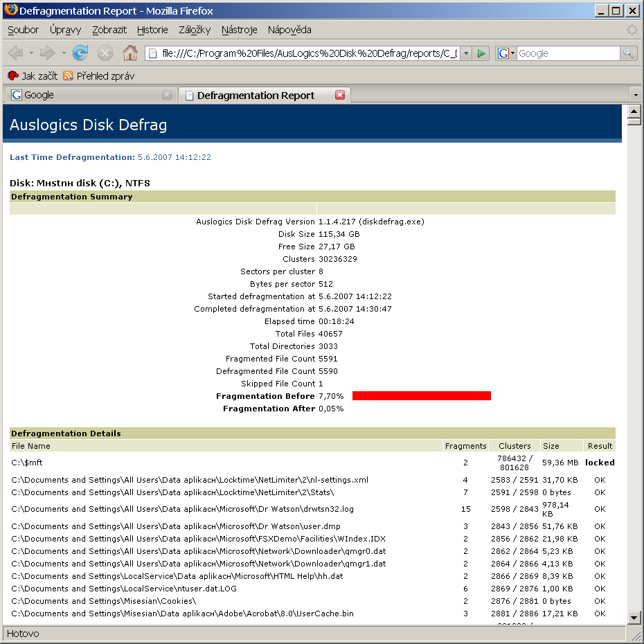Image resolution: width=644 pixels, height=644 pixels.
Task: Click the qmgr0.dat file path
Action: (x=198, y=551)
